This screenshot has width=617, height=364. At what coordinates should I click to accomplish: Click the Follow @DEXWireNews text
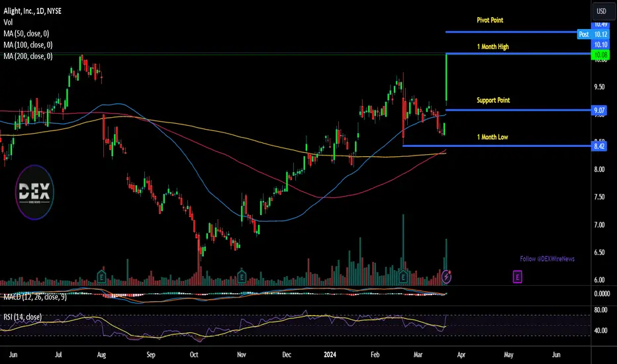tap(547, 259)
